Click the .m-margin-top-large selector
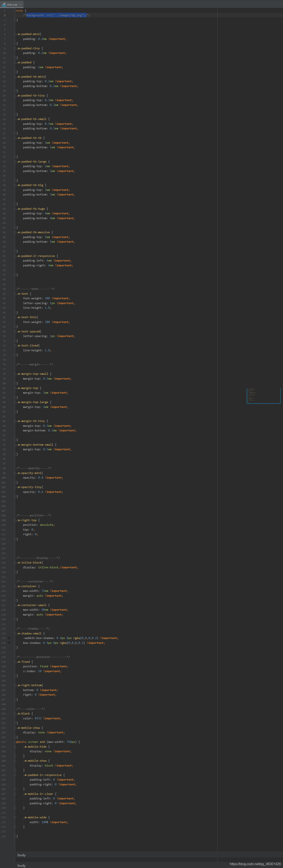 point(32,402)
